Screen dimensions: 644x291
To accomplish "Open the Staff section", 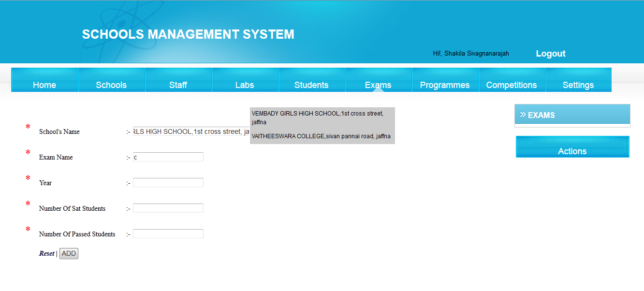I will [x=178, y=85].
